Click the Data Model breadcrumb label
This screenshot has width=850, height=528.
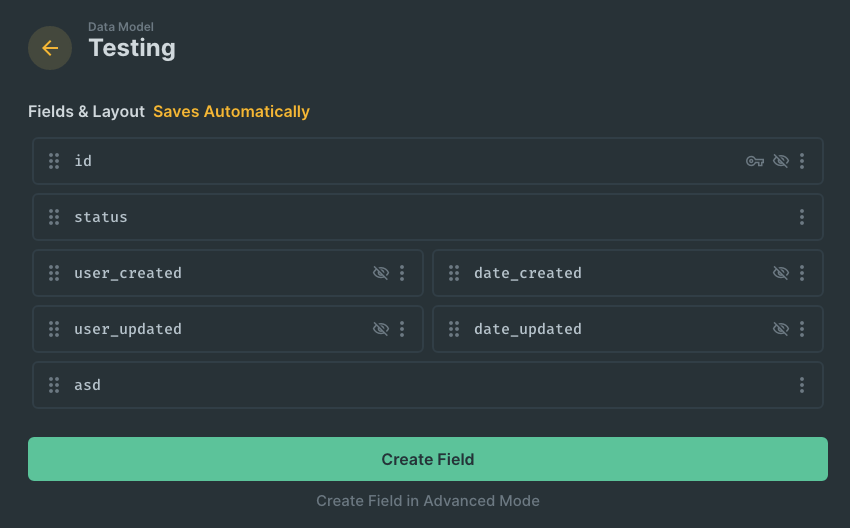coord(121,27)
